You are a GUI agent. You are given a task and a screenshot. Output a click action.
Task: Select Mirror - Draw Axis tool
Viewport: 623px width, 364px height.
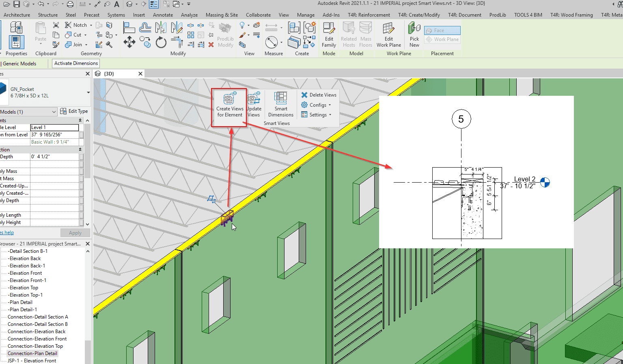click(177, 28)
